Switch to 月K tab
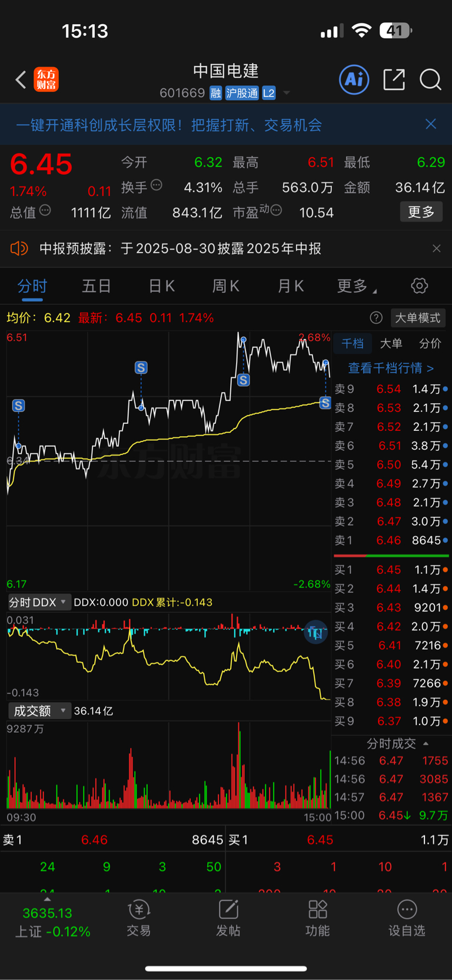This screenshot has height=980, width=452. [x=291, y=286]
